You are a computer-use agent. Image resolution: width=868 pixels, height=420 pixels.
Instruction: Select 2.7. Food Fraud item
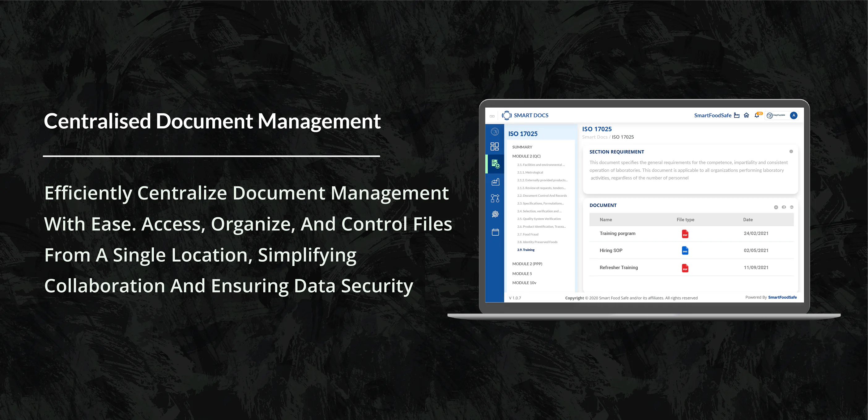[528, 234]
